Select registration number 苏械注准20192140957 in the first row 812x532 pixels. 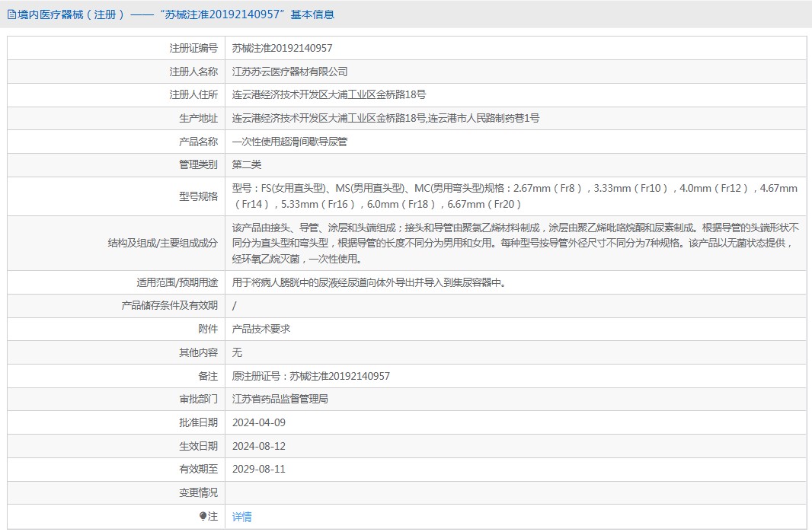(x=282, y=48)
